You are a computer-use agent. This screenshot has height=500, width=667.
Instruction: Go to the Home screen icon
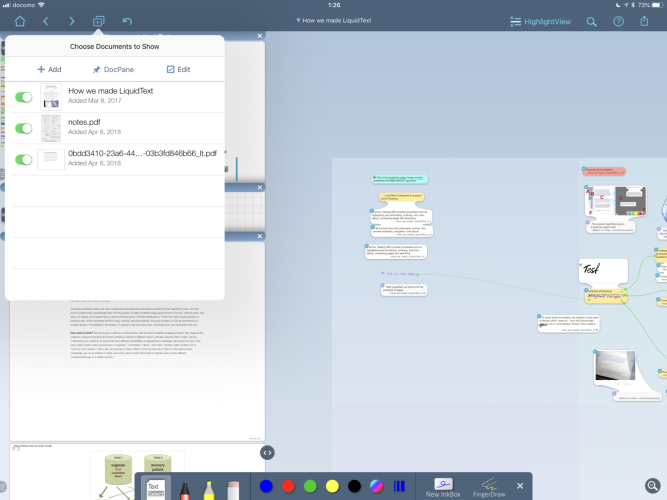19,21
